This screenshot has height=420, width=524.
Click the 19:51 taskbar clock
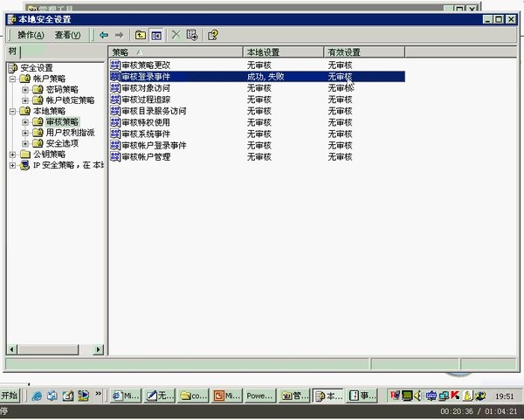coord(504,396)
